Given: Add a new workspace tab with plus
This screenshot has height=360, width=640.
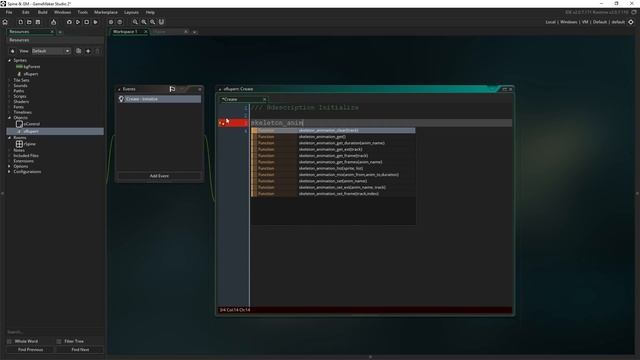Looking at the screenshot, I should pyautogui.click(x=195, y=32).
